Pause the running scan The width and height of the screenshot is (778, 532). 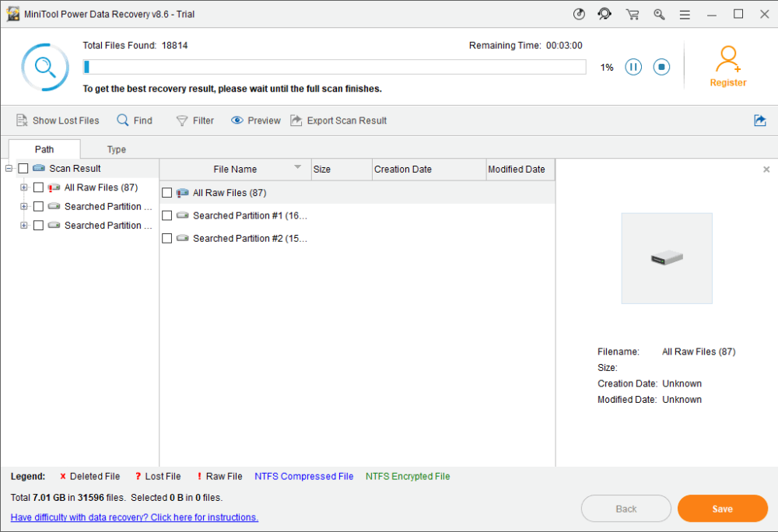633,67
